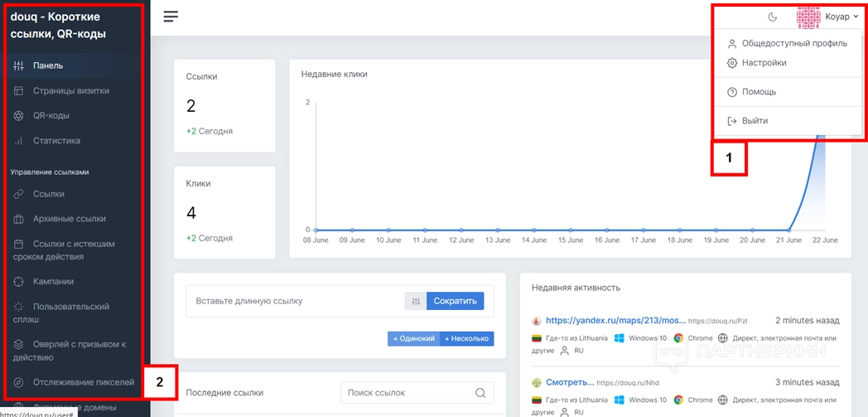This screenshot has width=868, height=417.
Task: Collapse the Коуар user dropdown menu
Action: pos(828,17)
